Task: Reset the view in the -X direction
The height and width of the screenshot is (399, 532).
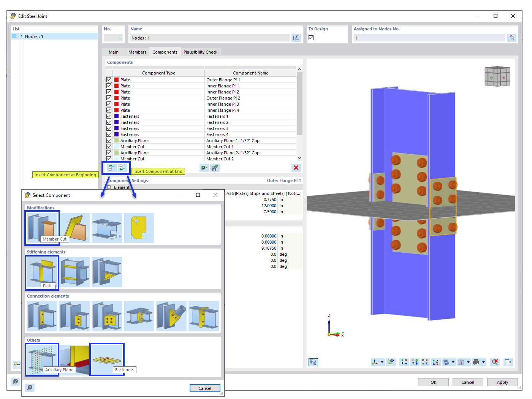Action: (x=404, y=362)
